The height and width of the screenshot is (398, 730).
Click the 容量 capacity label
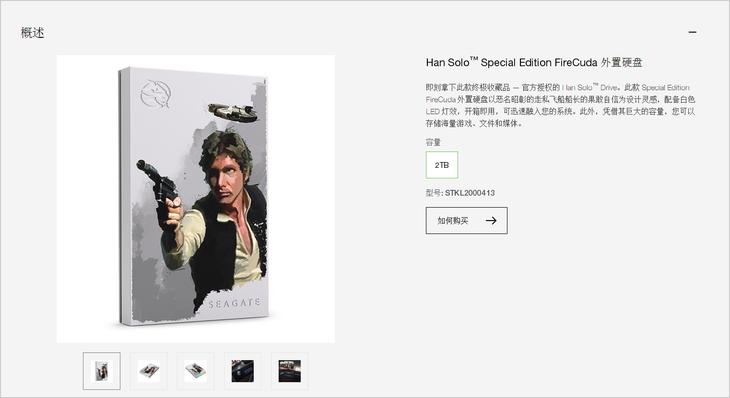433,142
